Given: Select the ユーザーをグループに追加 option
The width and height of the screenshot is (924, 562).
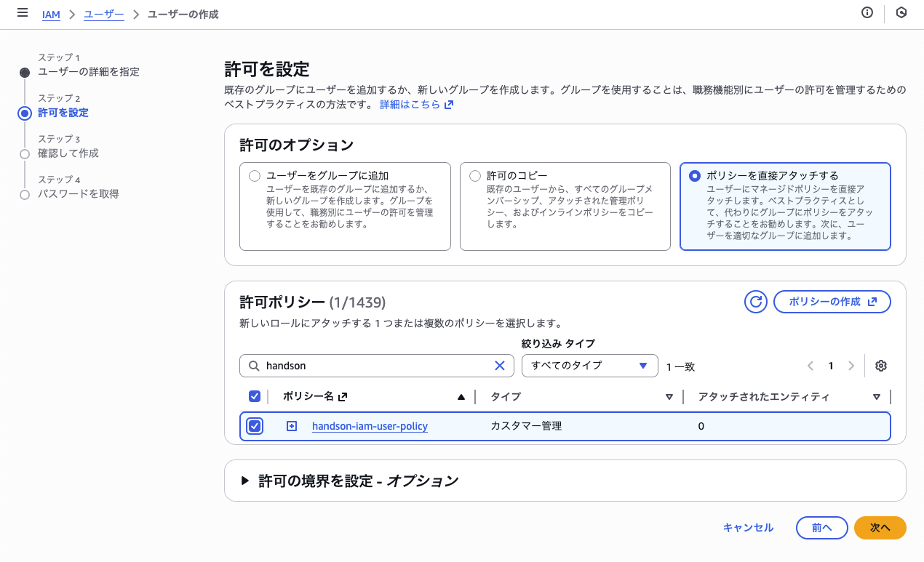Looking at the screenshot, I should tap(255, 175).
